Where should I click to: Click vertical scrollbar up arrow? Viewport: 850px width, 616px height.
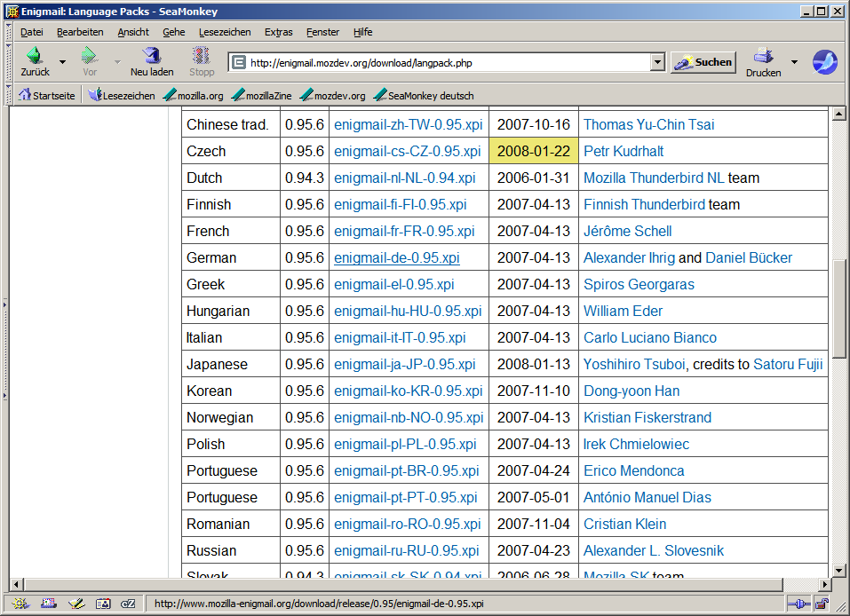click(x=839, y=114)
